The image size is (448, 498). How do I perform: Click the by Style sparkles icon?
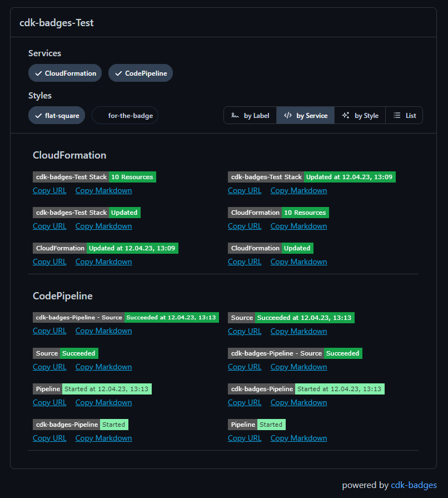click(346, 115)
